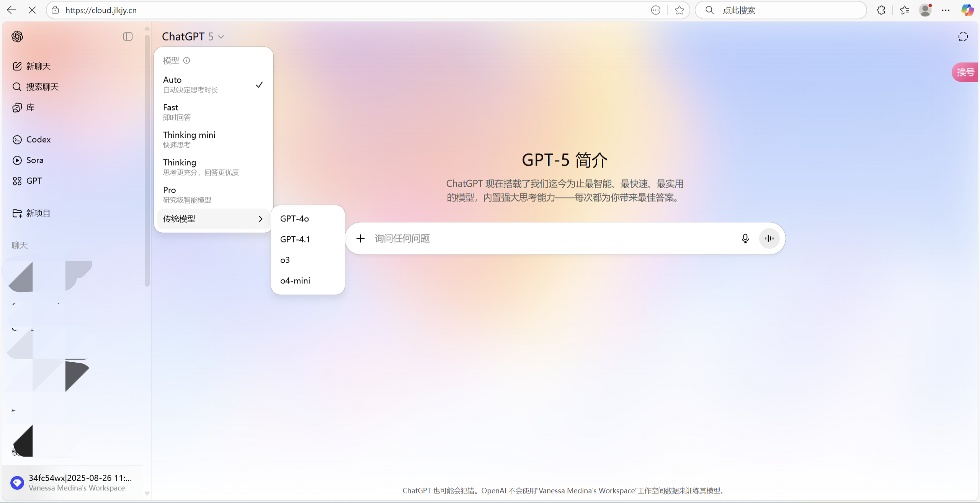Open temporary chat dashed circle icon
The width and height of the screenshot is (980, 503).
coord(963,36)
